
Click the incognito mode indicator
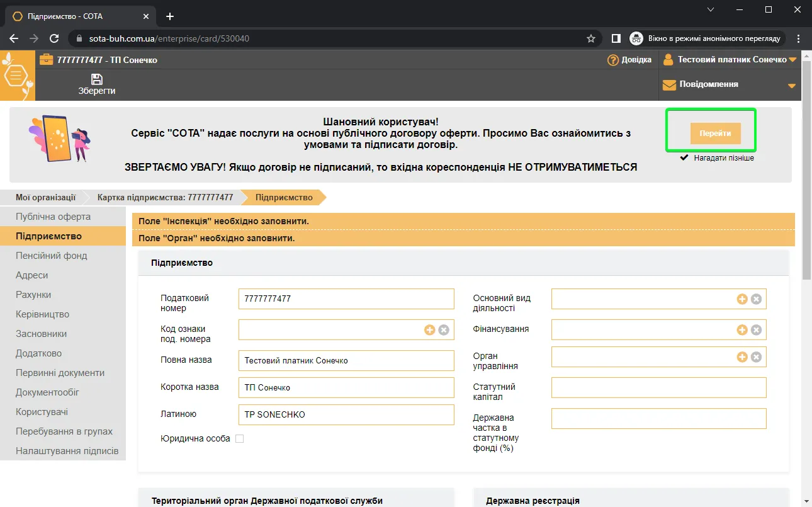point(706,38)
